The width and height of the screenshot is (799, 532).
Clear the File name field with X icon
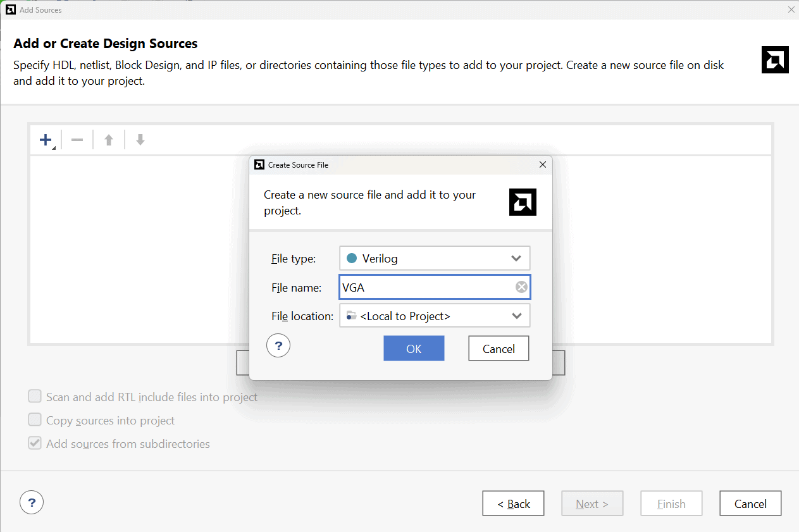[521, 287]
